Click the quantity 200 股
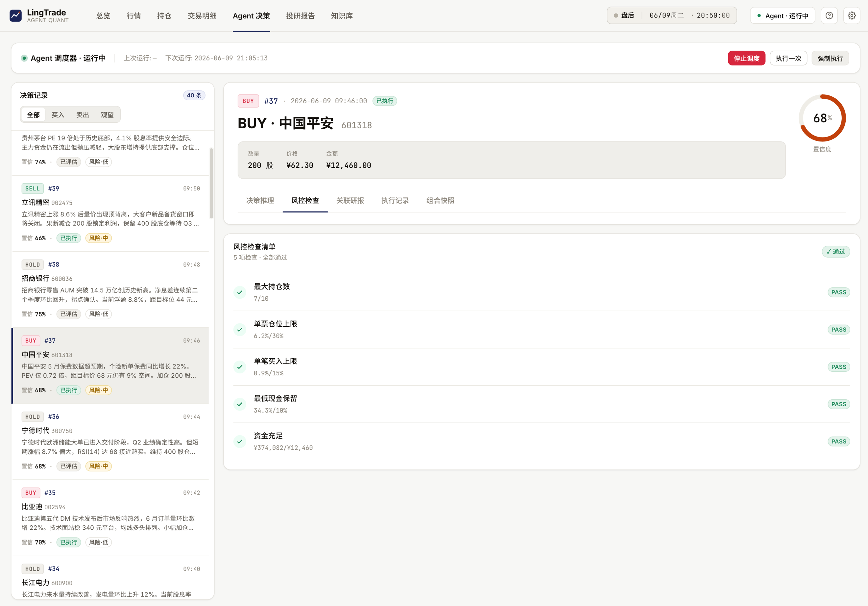868x606 pixels. coord(260,165)
